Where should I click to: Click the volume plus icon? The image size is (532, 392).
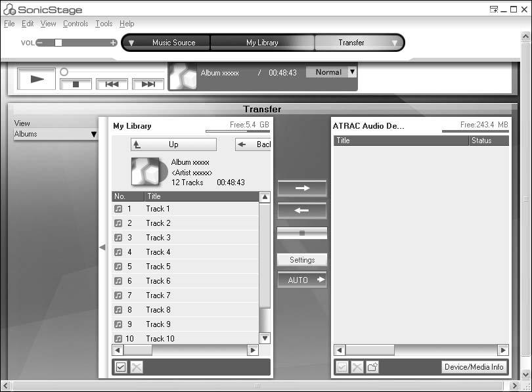tap(114, 43)
